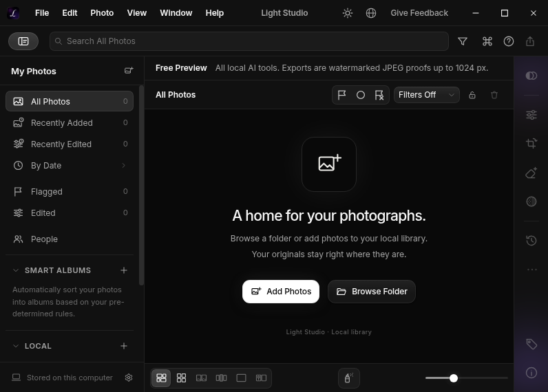
Task: Click Give Feedback link
Action: 419,13
